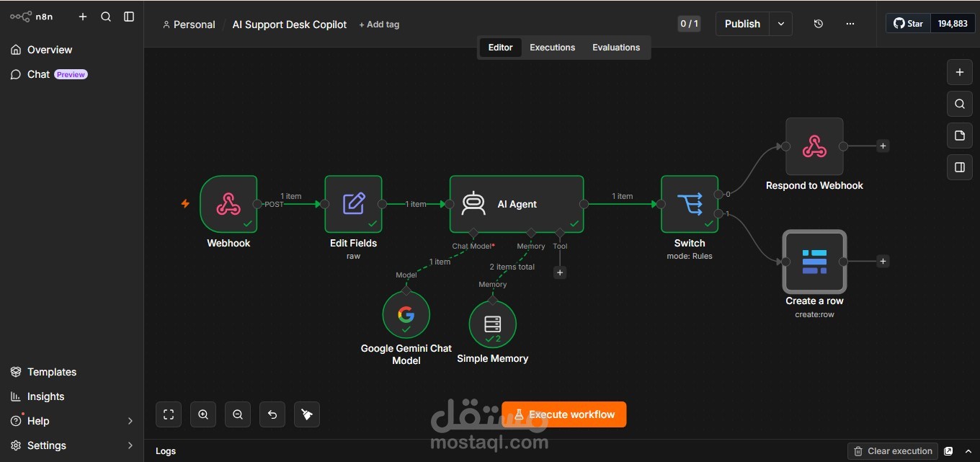980x462 pixels.
Task: Create new item with plus icon
Action: (x=83, y=17)
